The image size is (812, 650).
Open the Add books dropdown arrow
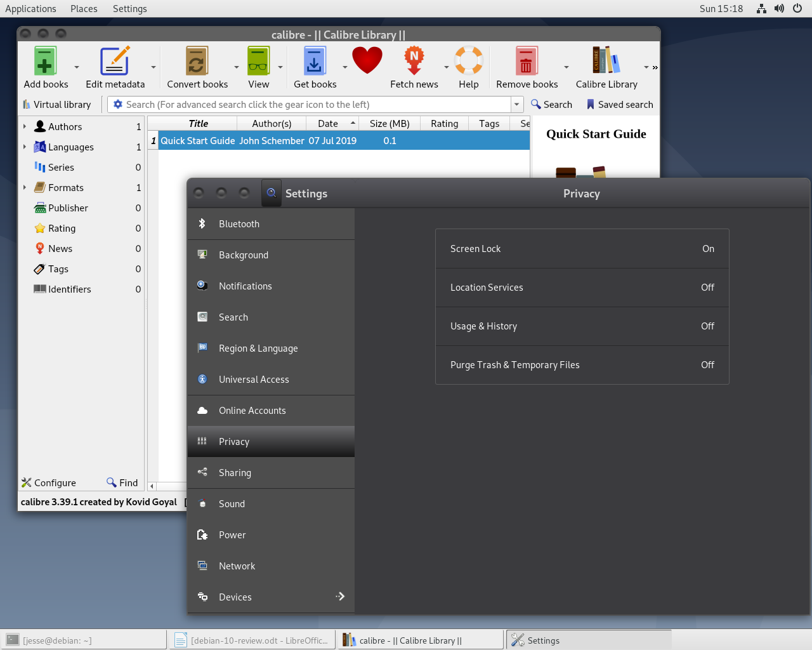[x=77, y=67]
